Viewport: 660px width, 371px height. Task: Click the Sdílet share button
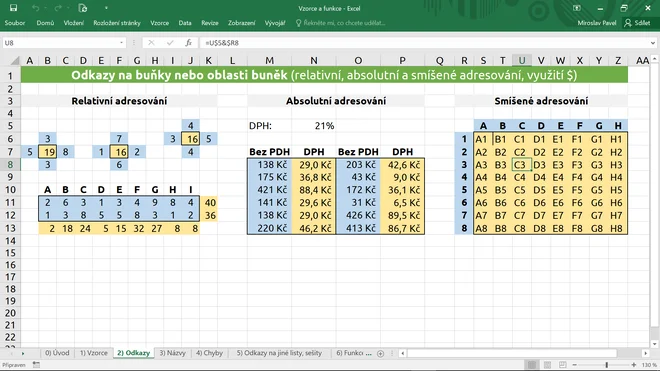point(638,23)
